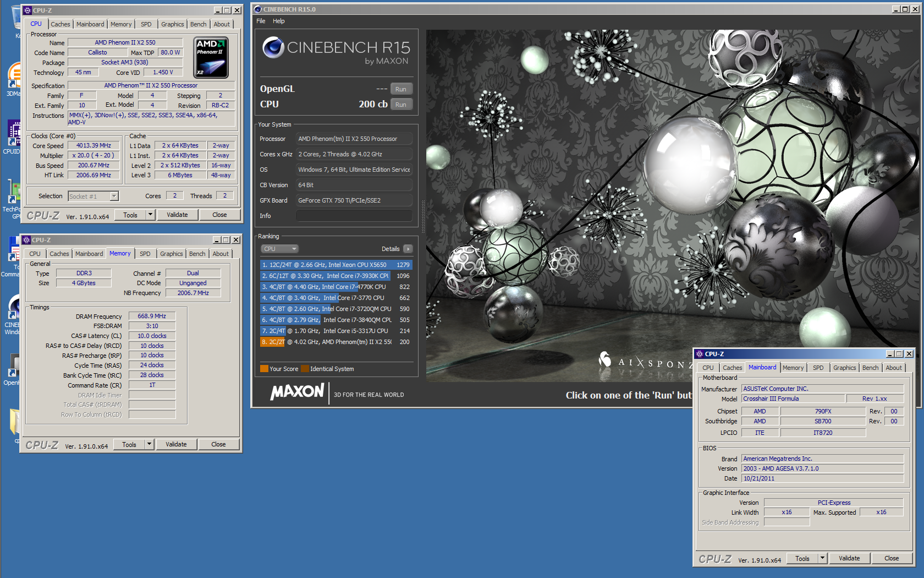This screenshot has width=924, height=578.
Task: Click the orange Your Score legend swatch
Action: [x=264, y=369]
